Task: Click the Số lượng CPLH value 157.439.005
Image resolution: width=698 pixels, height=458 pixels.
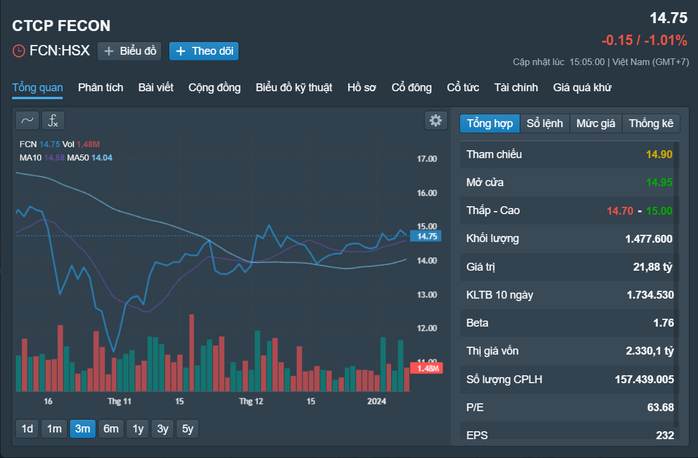Action: [644, 380]
